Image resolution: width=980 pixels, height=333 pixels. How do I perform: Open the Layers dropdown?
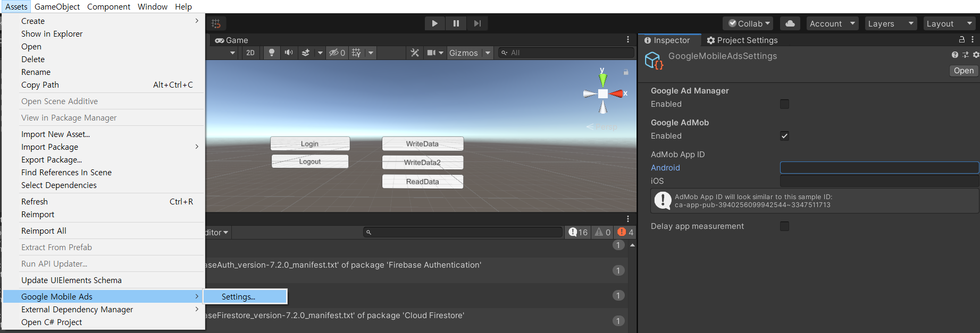891,23
